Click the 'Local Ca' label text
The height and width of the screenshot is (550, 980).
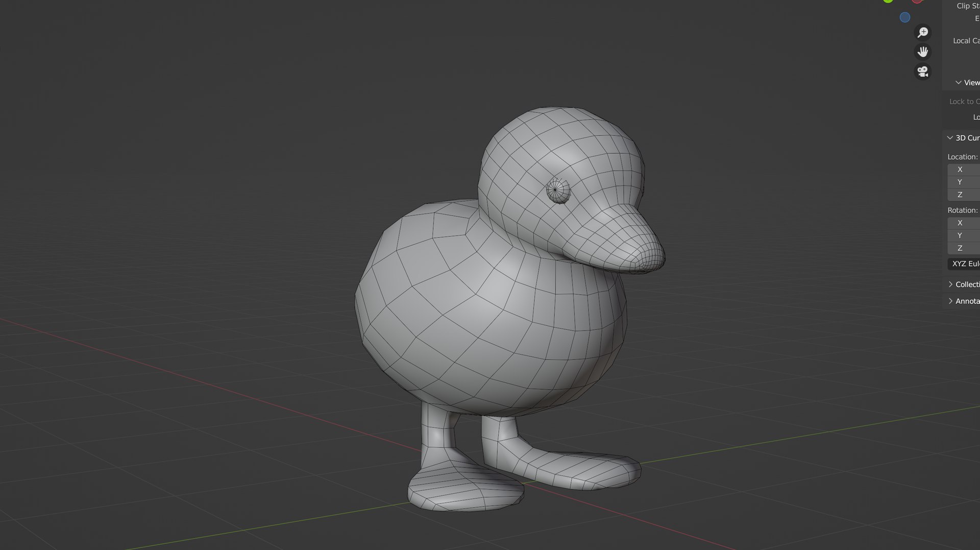click(966, 41)
